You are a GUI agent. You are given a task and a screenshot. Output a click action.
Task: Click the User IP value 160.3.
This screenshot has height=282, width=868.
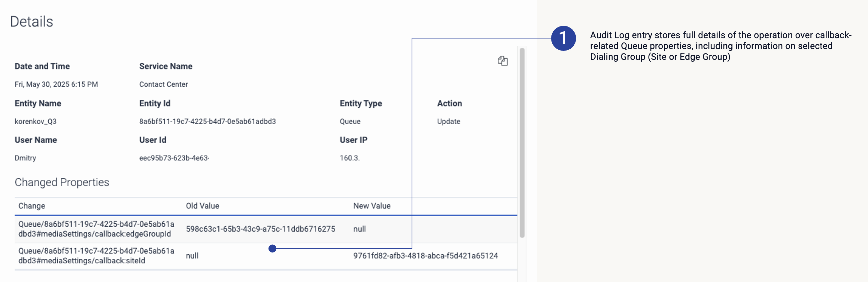coord(349,158)
